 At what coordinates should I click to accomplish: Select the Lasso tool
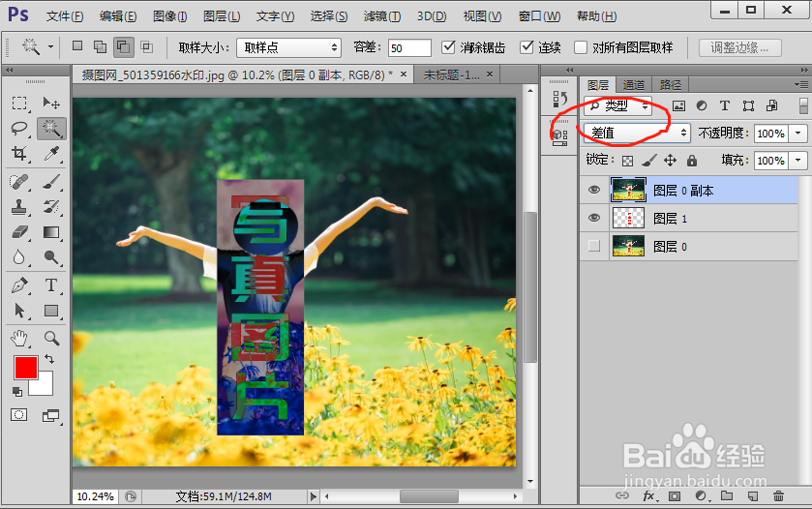tap(19, 128)
